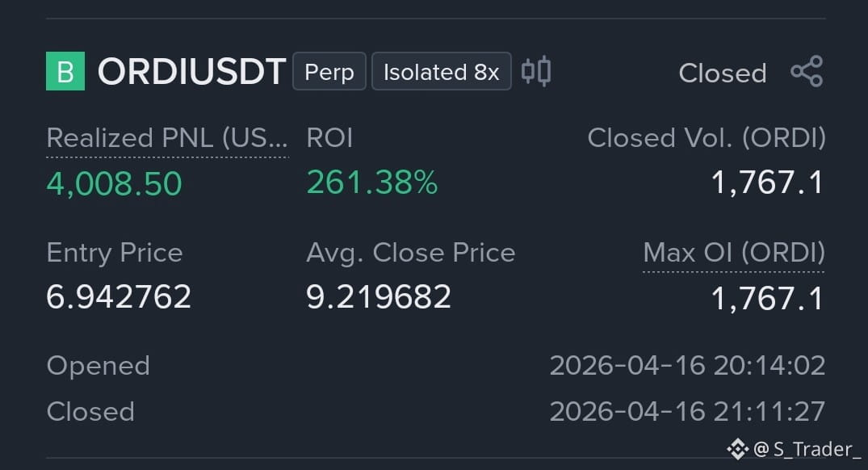Select the Isolated 8x margin tag
Viewport: 868px width, 470px height.
click(441, 71)
